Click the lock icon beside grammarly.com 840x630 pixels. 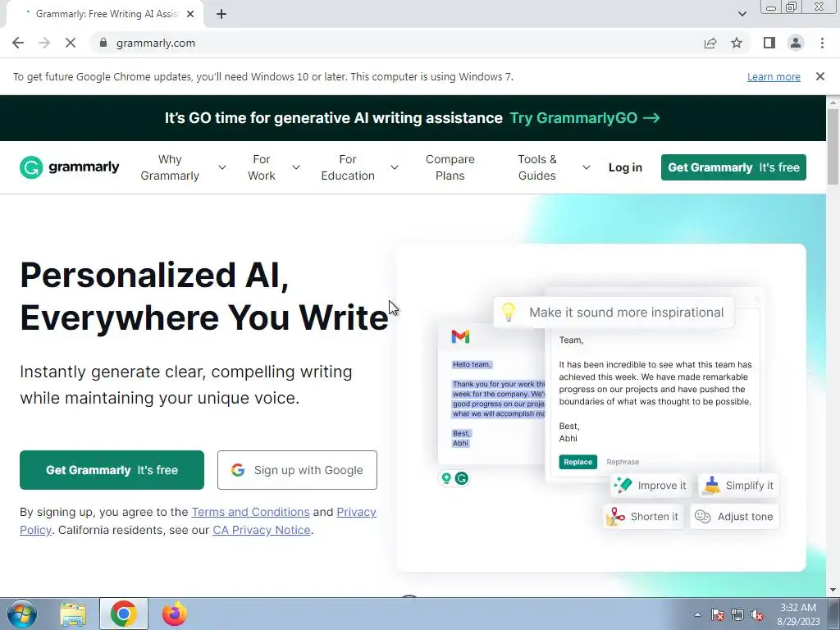pos(103,43)
